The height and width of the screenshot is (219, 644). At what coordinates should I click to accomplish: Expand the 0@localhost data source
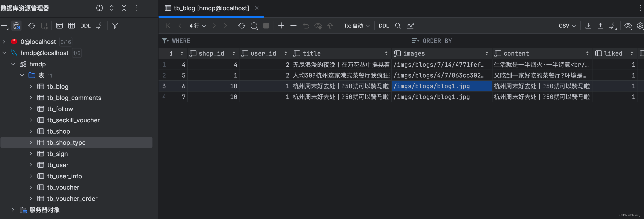click(4, 42)
